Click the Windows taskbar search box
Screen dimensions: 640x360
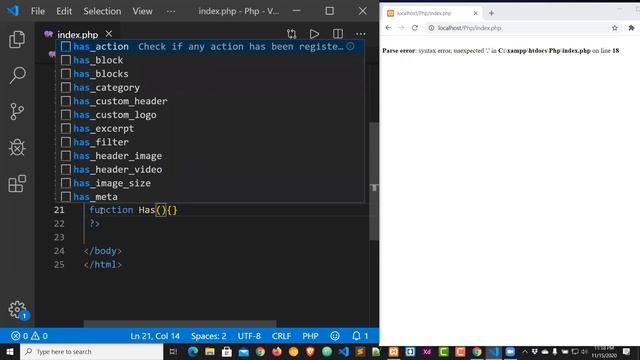tap(91, 351)
